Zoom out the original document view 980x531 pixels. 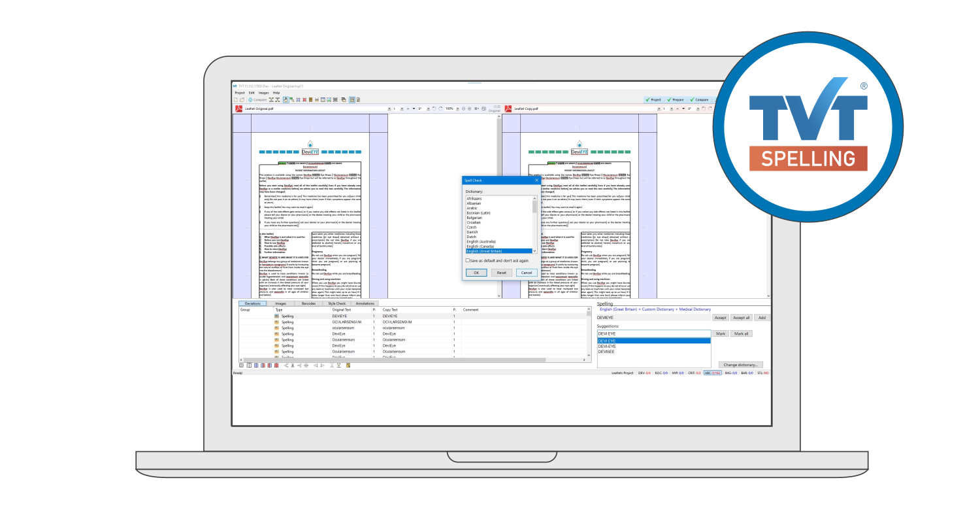coord(463,109)
